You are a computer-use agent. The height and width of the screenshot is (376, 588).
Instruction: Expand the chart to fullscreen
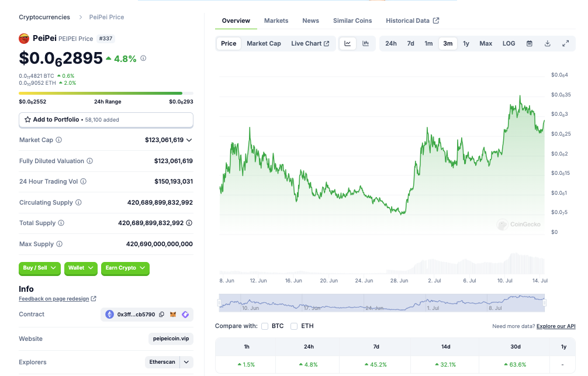(566, 43)
